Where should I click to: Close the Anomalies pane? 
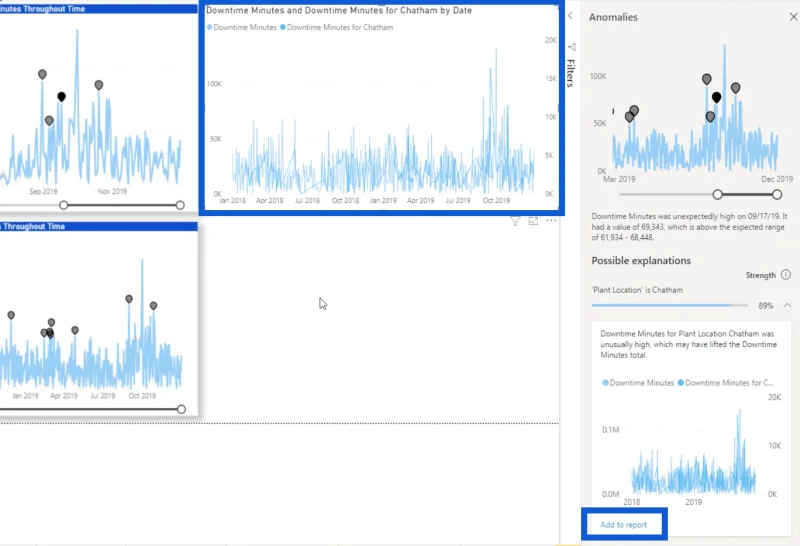point(793,17)
